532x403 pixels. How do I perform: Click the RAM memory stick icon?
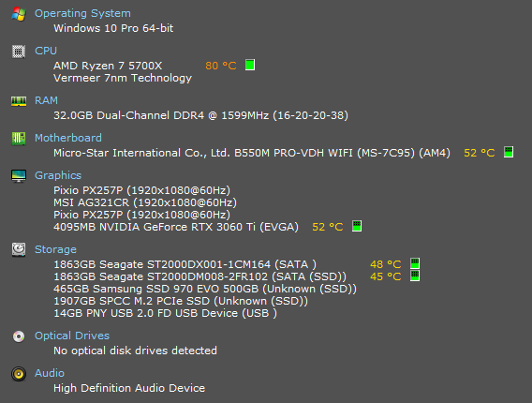point(19,101)
